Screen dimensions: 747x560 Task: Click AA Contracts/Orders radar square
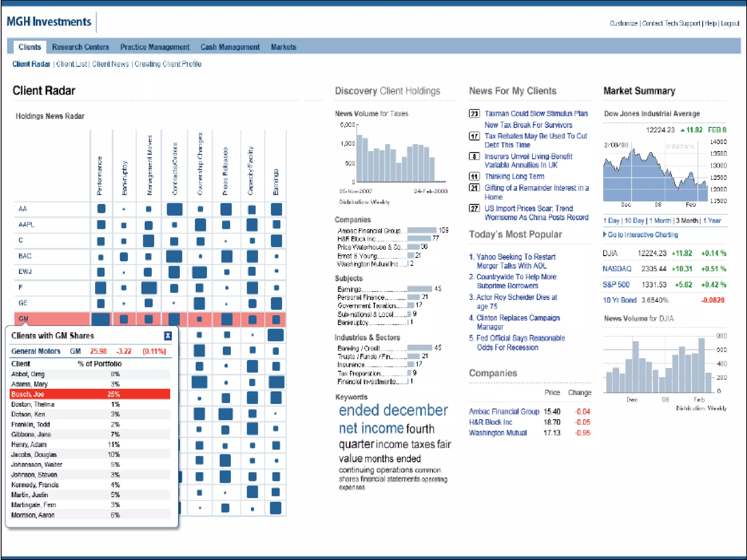click(x=174, y=209)
